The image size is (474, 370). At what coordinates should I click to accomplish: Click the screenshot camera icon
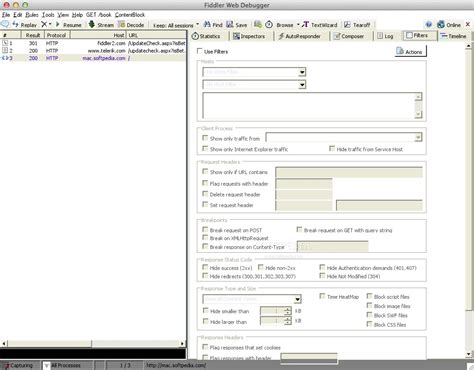click(258, 24)
